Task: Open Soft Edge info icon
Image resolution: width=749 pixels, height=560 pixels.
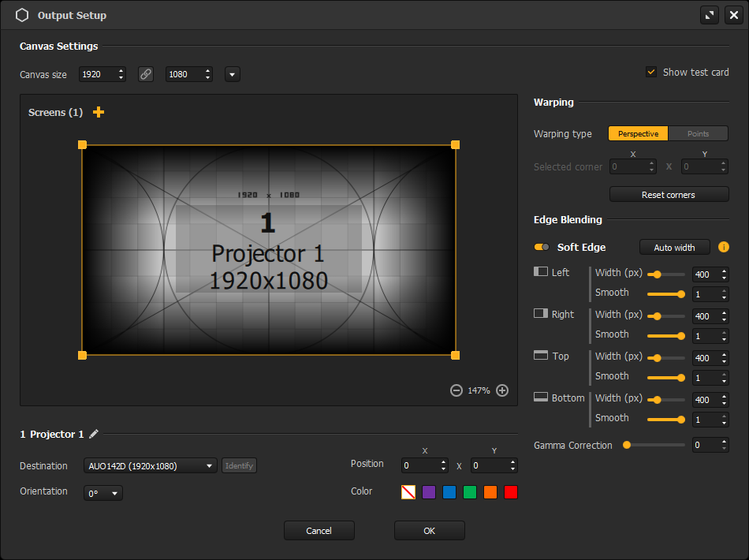Action: 724,247
